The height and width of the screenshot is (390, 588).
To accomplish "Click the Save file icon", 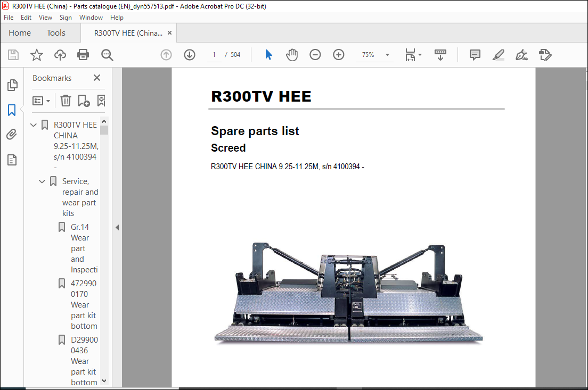I will (x=13, y=55).
